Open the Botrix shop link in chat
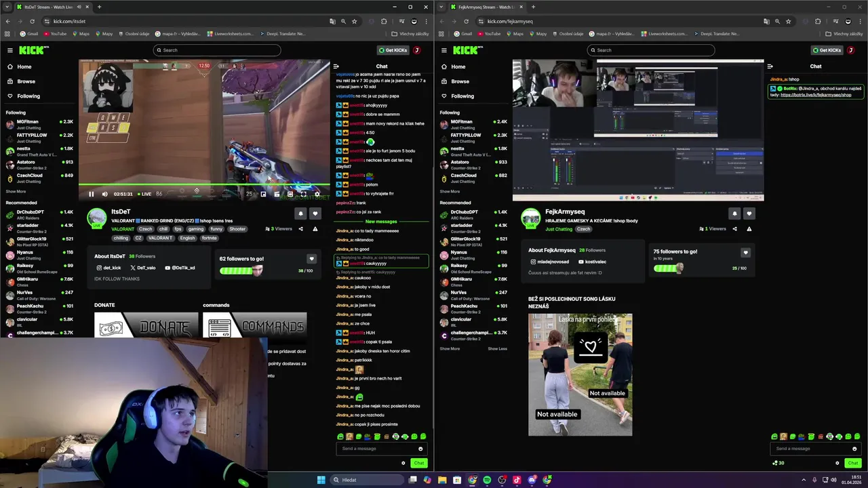The image size is (868, 488). point(816,95)
